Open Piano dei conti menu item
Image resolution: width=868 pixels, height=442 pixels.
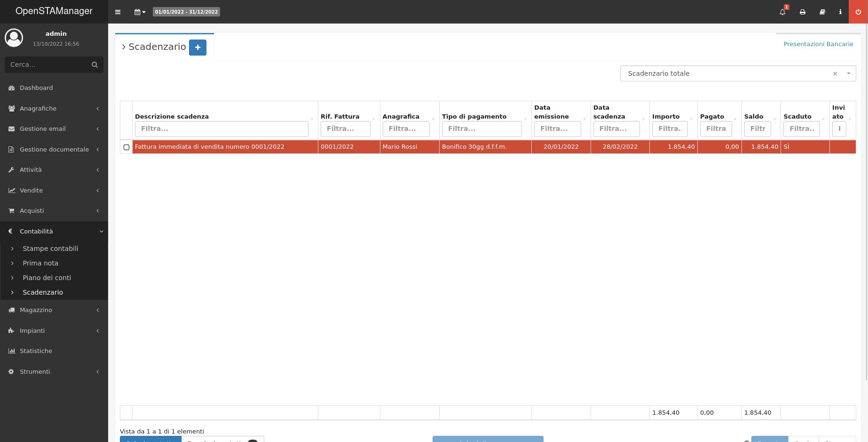(x=47, y=278)
